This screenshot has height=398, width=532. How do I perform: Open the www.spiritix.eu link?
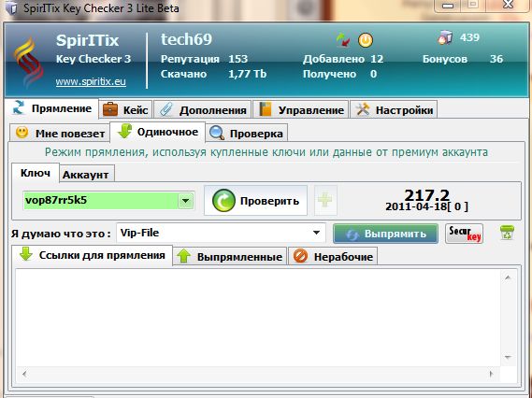91,81
